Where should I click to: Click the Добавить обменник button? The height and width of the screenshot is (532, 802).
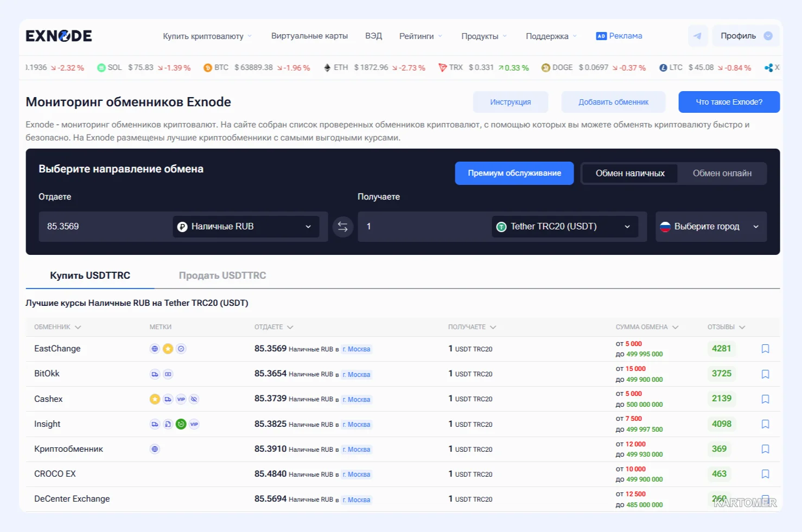click(613, 102)
